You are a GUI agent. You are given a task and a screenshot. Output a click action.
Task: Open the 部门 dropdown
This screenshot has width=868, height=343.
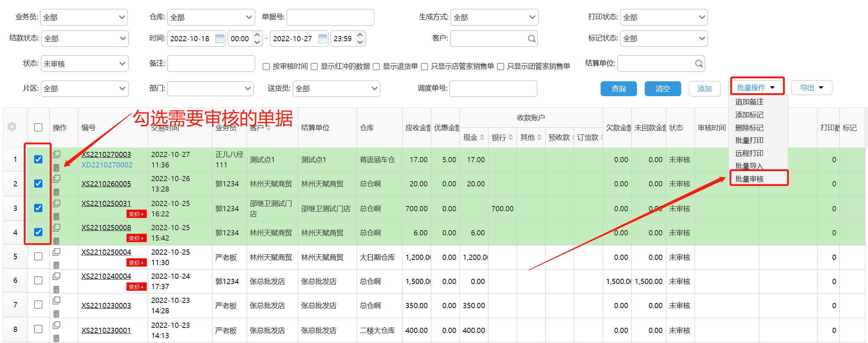point(210,89)
